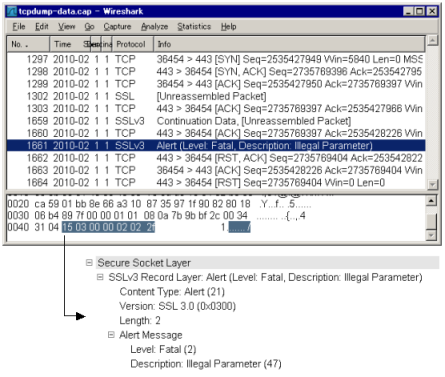
Task: Open the Help menu
Action: pos(228,26)
